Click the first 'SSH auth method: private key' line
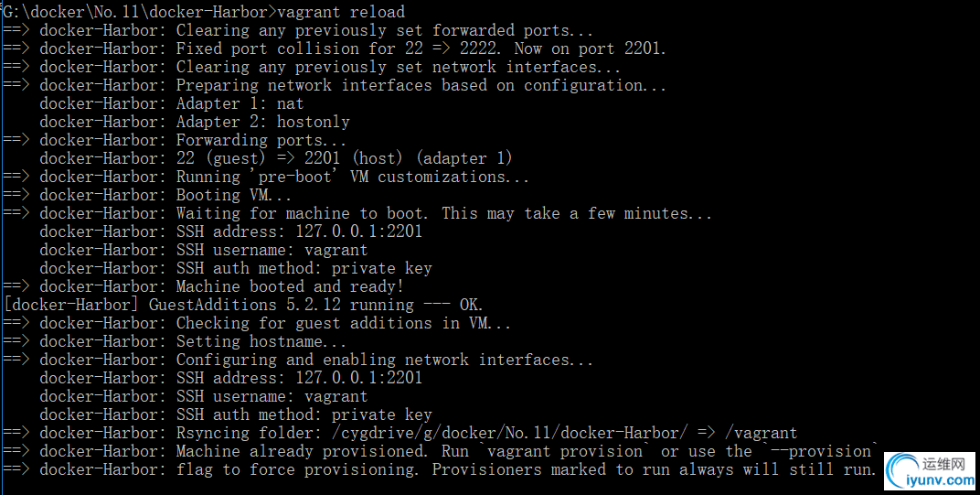Screen dimensions: 980x495 tap(236, 268)
